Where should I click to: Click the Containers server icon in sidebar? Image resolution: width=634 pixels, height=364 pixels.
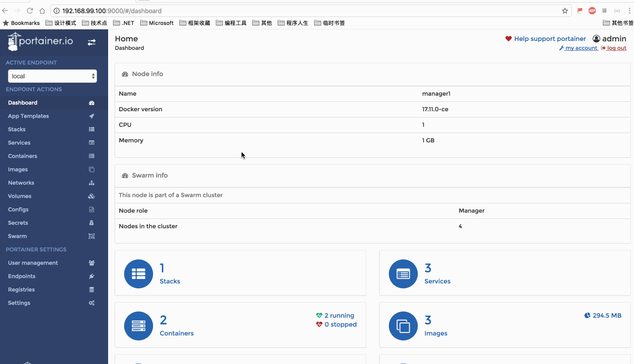(x=92, y=156)
